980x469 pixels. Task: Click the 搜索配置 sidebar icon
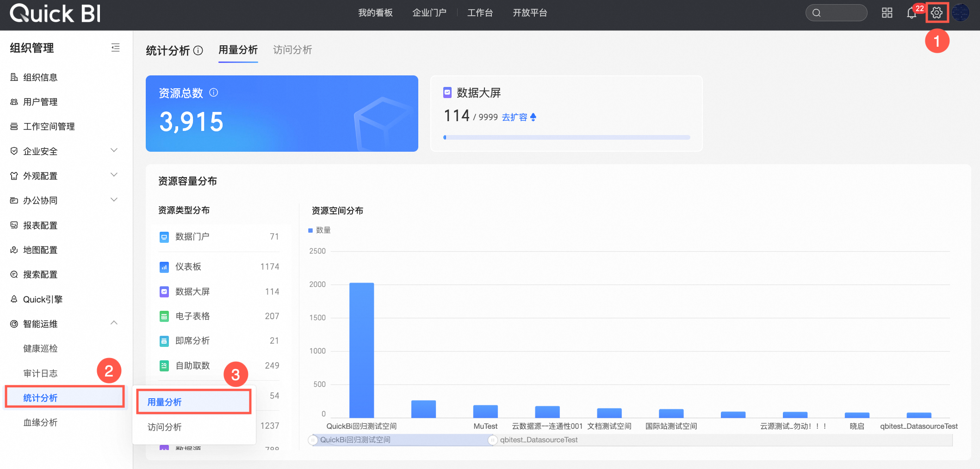point(14,274)
